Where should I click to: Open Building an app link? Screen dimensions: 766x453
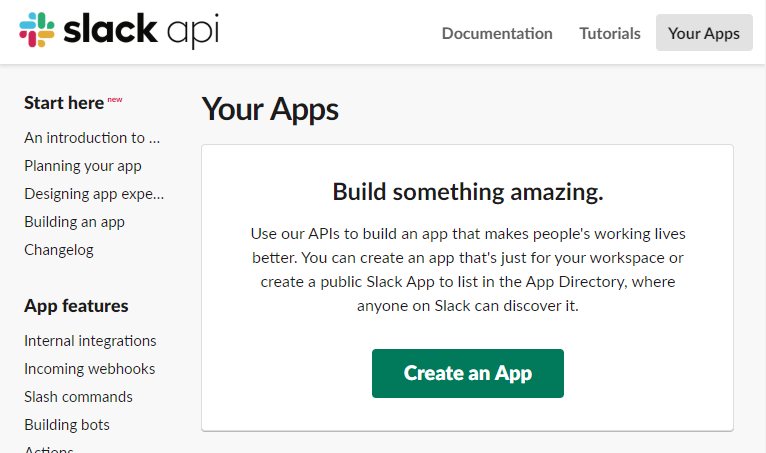(75, 222)
